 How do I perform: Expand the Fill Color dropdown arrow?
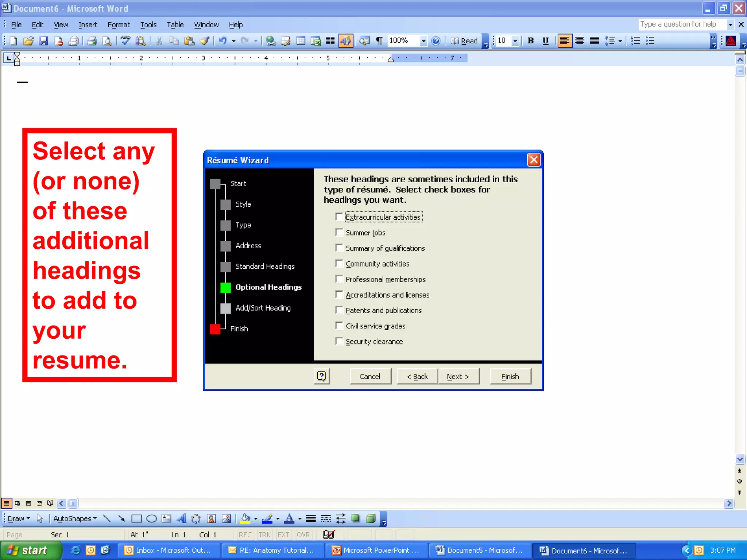tap(255, 518)
